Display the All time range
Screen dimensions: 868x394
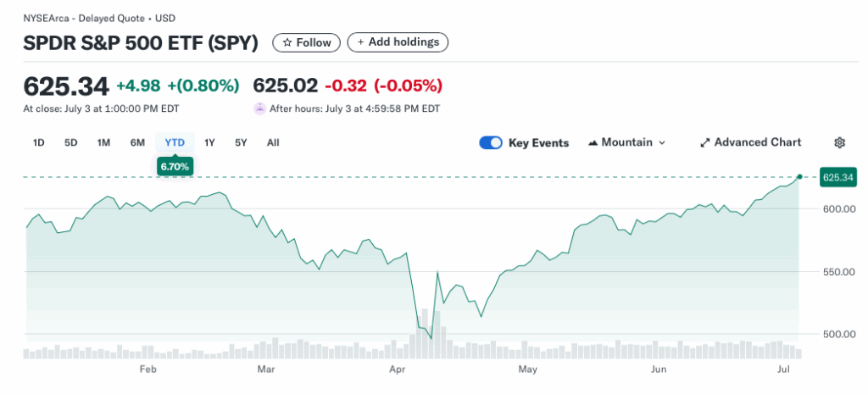point(273,142)
